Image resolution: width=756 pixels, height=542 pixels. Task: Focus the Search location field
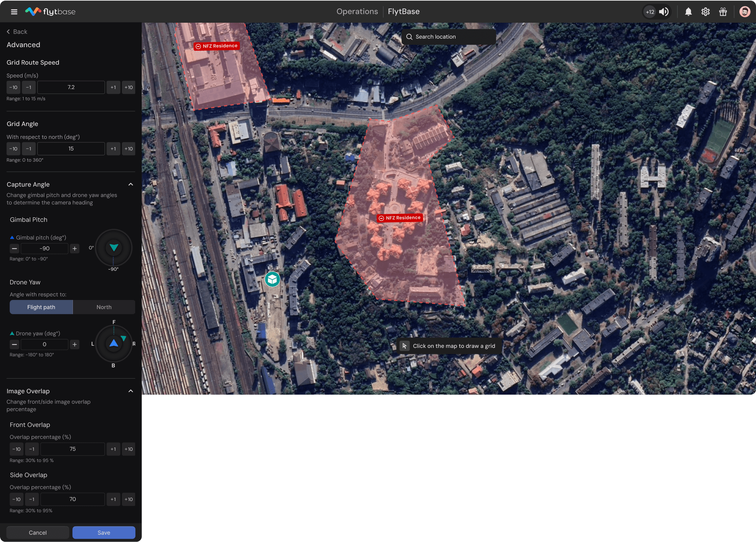(448, 37)
